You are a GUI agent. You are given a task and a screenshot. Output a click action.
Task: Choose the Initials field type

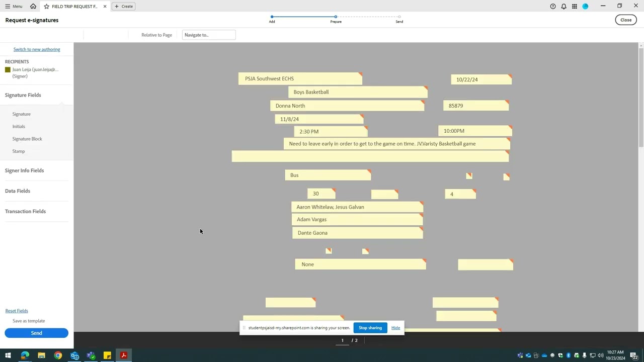[19, 127]
